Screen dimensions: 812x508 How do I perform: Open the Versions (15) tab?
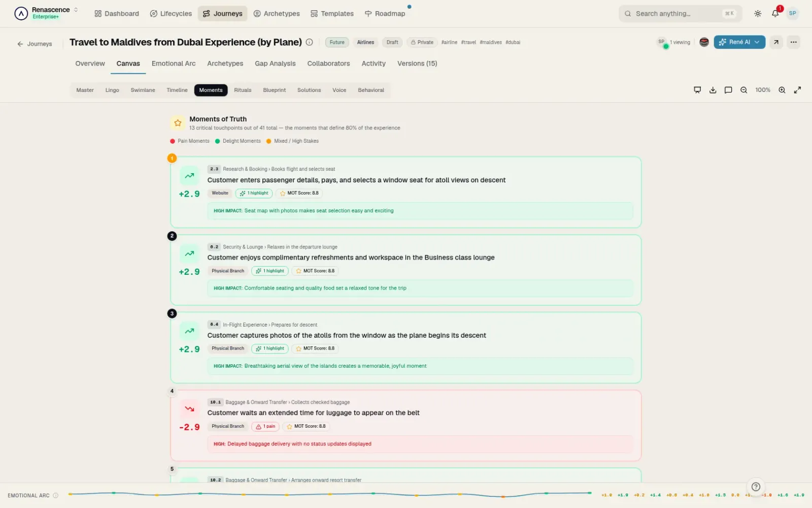coord(417,63)
